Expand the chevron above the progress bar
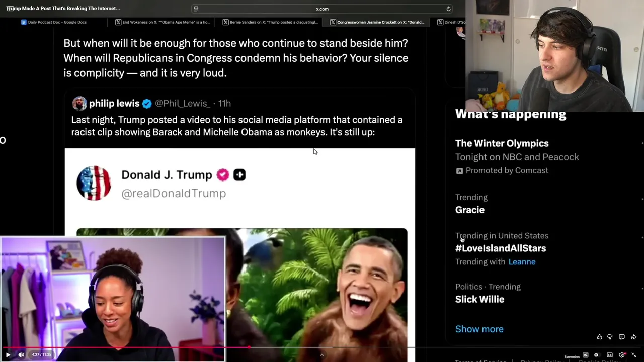 pos(322,354)
